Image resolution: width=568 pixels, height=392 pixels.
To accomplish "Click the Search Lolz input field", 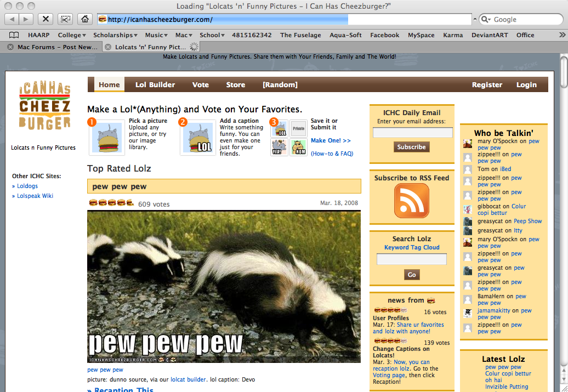I will pyautogui.click(x=412, y=259).
